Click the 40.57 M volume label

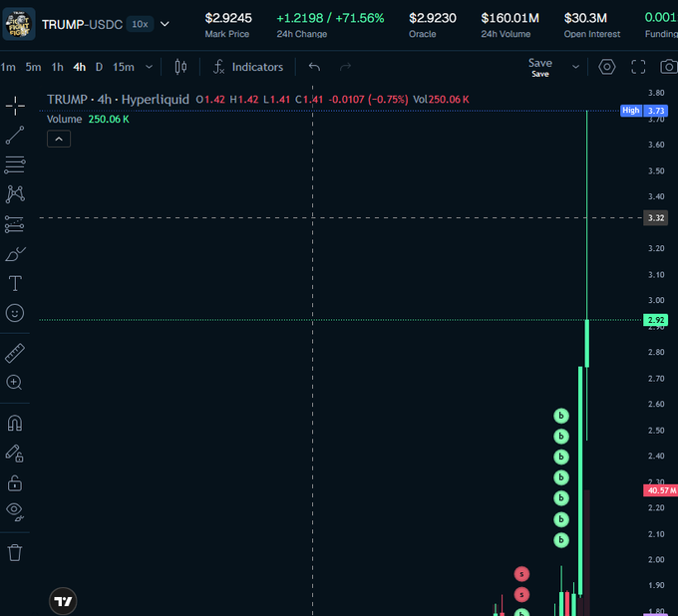pyautogui.click(x=661, y=490)
